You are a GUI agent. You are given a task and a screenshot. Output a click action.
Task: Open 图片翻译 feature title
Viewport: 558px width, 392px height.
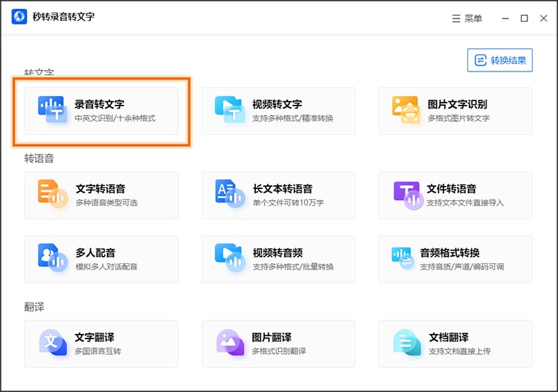click(272, 337)
